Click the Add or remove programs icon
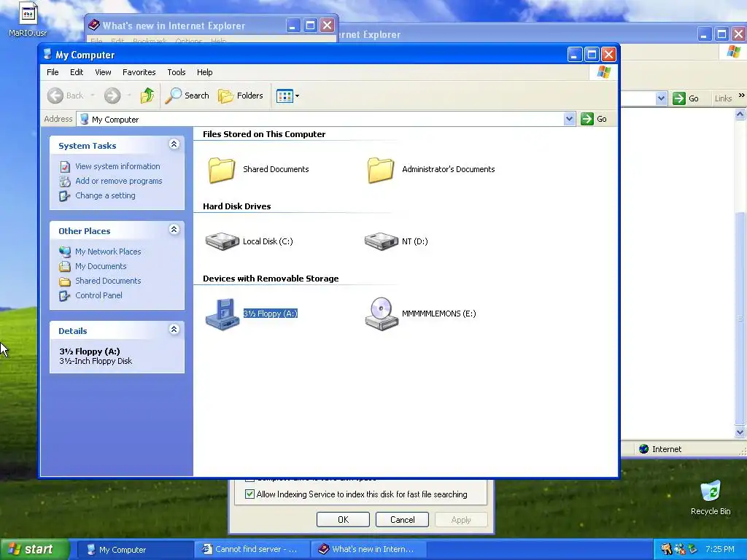 point(65,182)
